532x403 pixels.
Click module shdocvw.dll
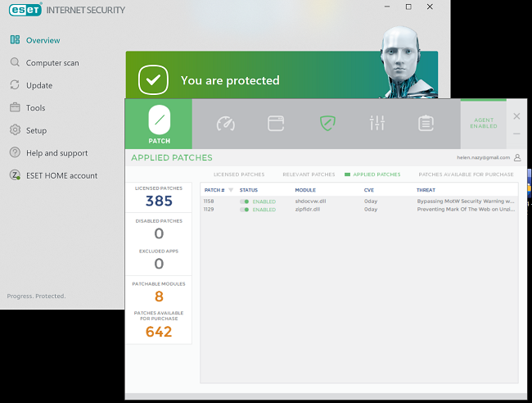click(310, 201)
